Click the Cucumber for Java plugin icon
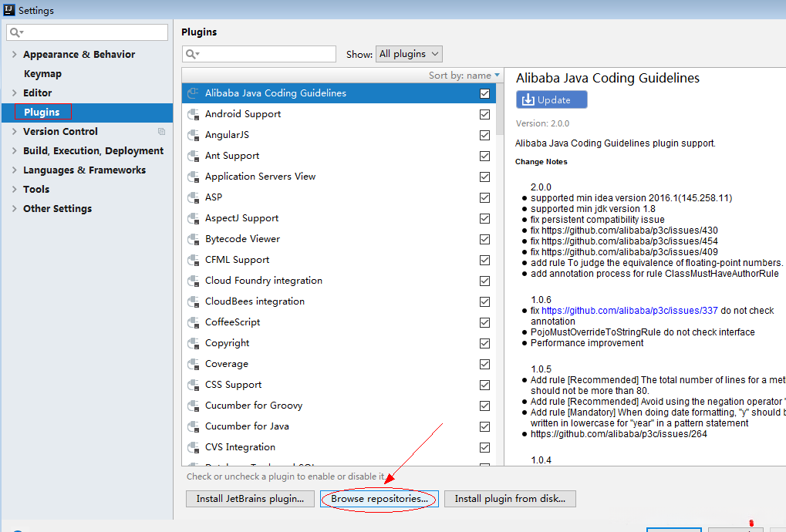Image resolution: width=786 pixels, height=532 pixels. [193, 426]
